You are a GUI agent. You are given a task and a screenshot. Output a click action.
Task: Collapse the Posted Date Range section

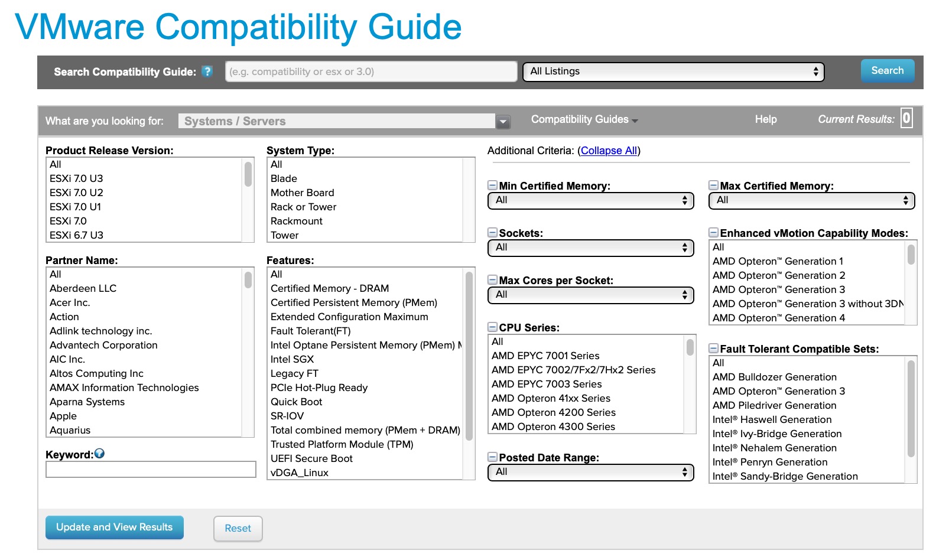(x=492, y=457)
